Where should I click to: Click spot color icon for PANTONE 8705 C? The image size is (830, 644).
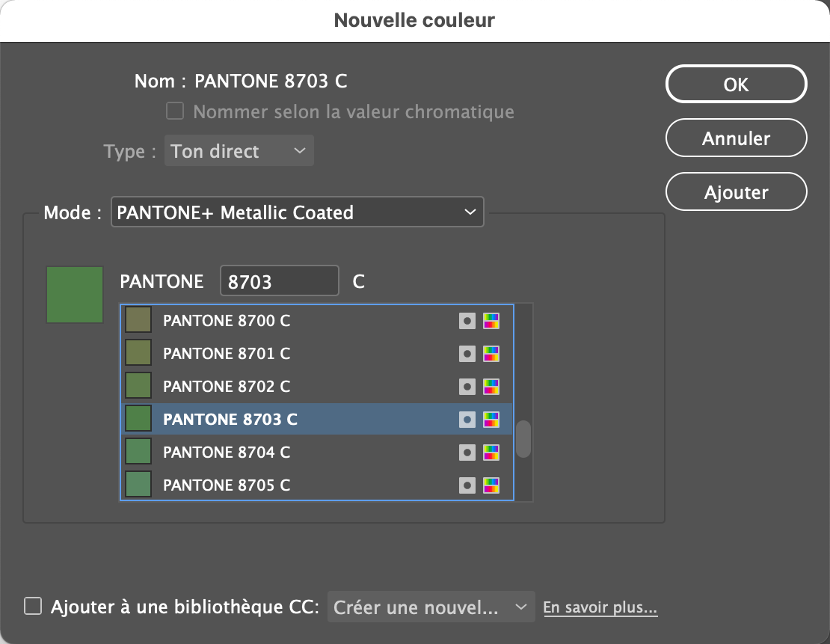(x=467, y=485)
